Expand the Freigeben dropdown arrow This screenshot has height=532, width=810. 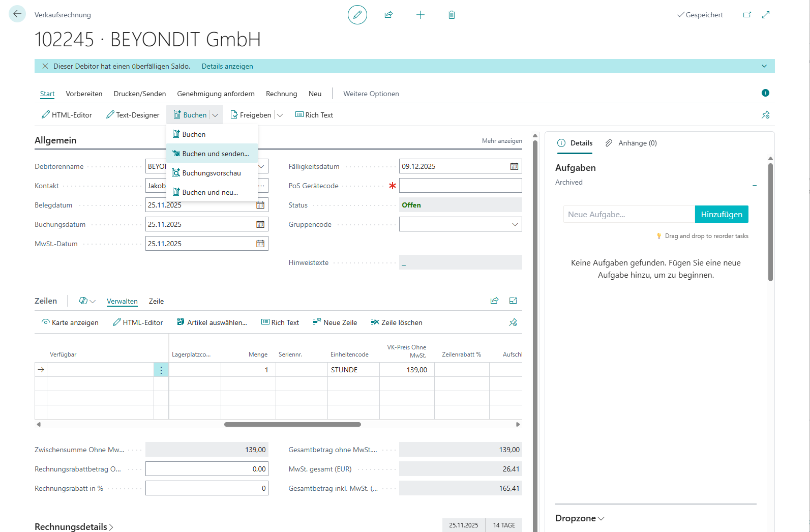280,115
